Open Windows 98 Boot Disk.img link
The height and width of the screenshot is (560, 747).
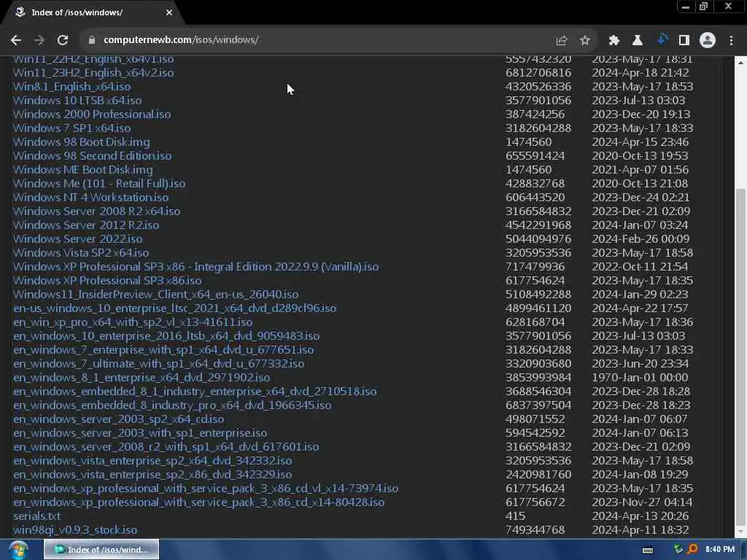pos(81,142)
